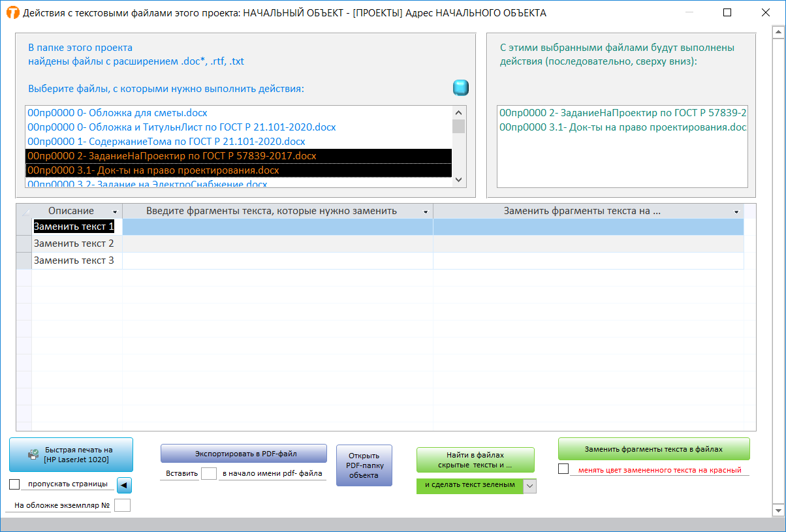Click the 'На обложке экземпляр №' input box
Viewport: 786px width, 532px height.
pos(122,505)
